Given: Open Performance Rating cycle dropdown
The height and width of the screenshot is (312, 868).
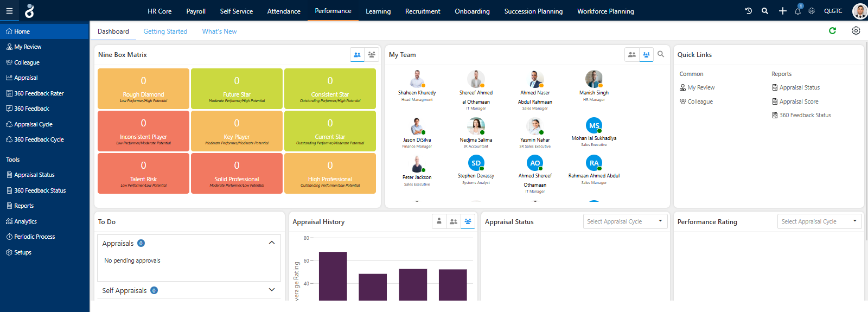Looking at the screenshot, I should tap(820, 221).
